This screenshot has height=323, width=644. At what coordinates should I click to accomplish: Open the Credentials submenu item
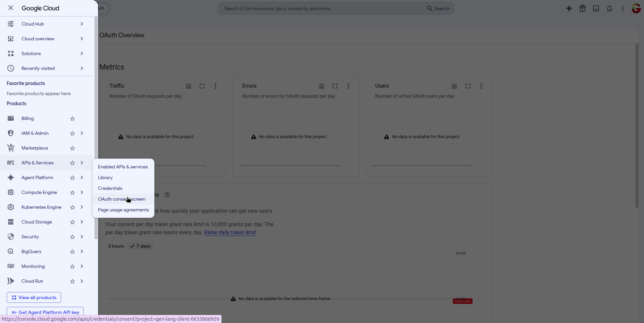[123, 188]
